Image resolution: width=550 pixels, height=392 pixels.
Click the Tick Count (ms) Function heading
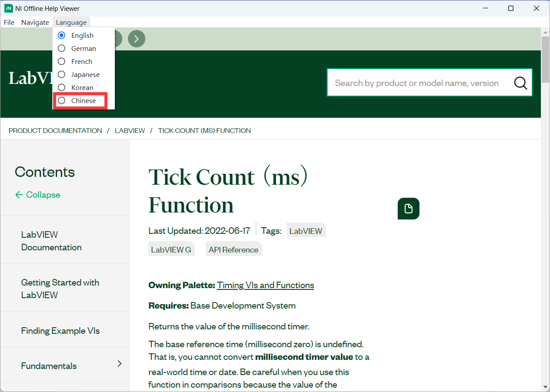pyautogui.click(x=228, y=191)
